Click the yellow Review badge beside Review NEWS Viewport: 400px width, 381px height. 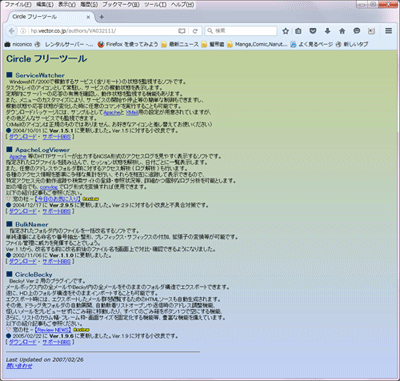point(82,330)
